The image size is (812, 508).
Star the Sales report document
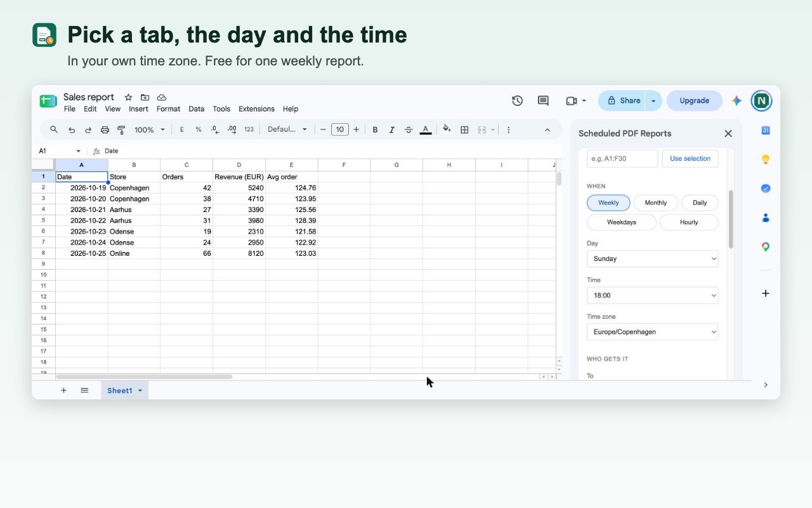[128, 97]
